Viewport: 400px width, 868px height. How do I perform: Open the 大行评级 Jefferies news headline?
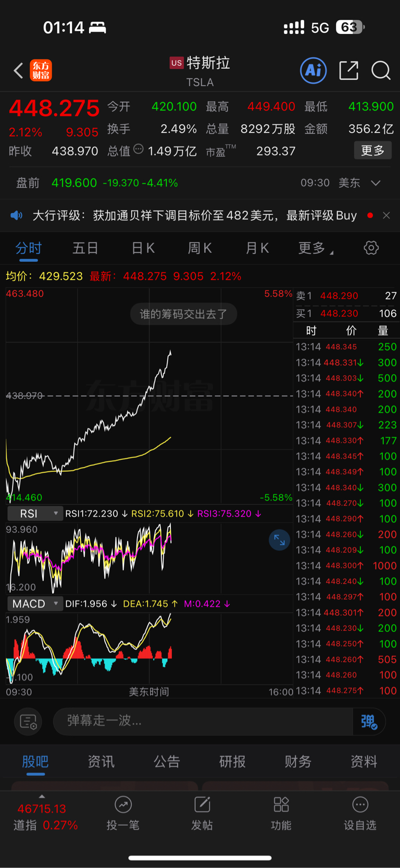195,215
